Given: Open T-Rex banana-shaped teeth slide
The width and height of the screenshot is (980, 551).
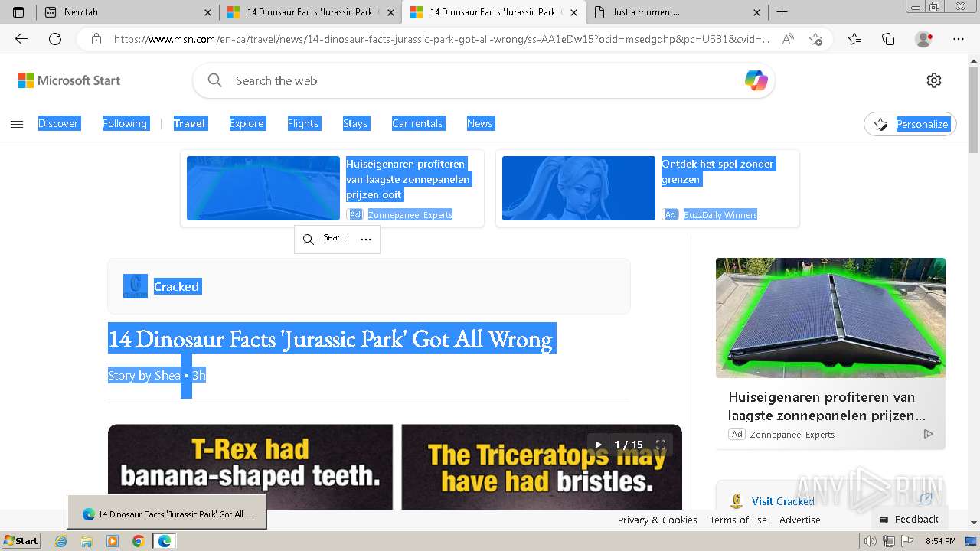Looking at the screenshot, I should (x=250, y=467).
